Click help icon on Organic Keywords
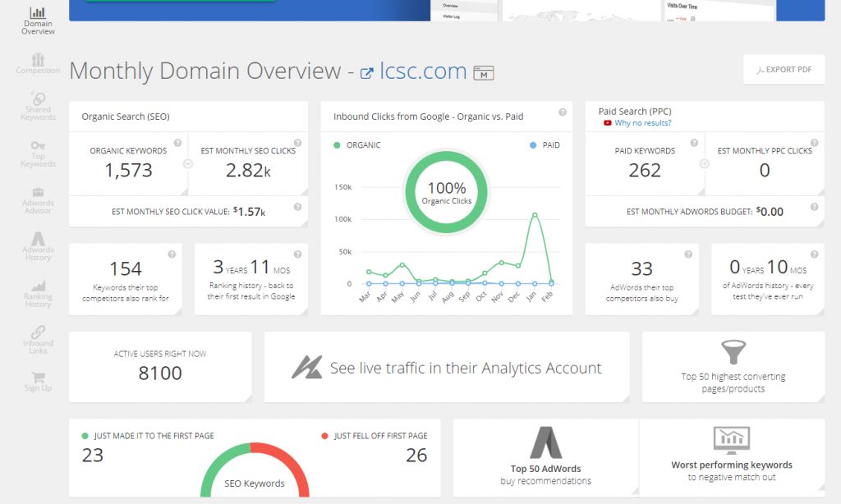The height and width of the screenshot is (504, 841). click(x=178, y=142)
